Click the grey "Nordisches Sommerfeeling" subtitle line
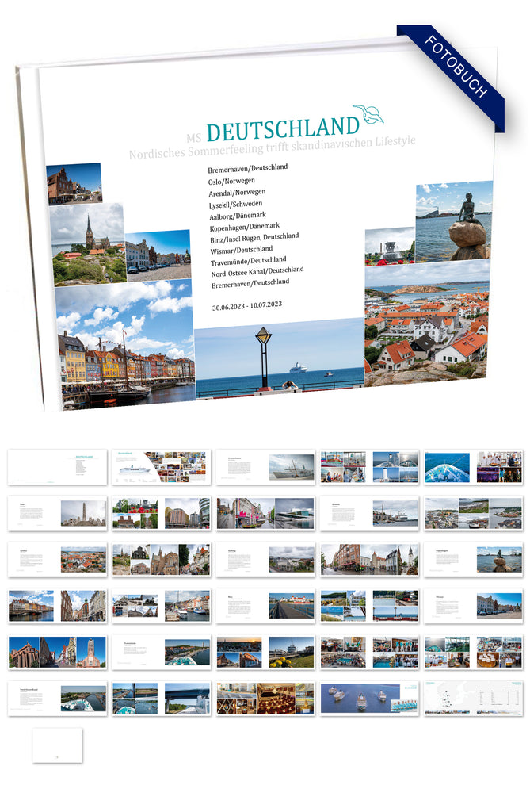Viewport: 530px width, 812px height. pos(273,147)
